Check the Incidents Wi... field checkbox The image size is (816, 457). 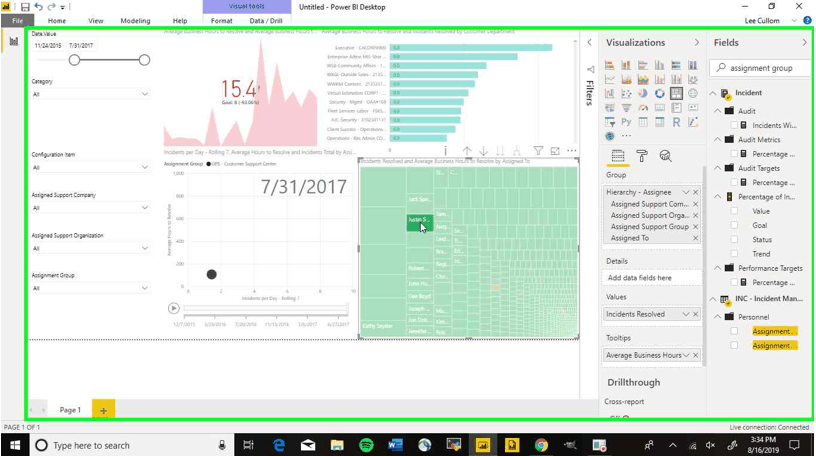tap(734, 125)
